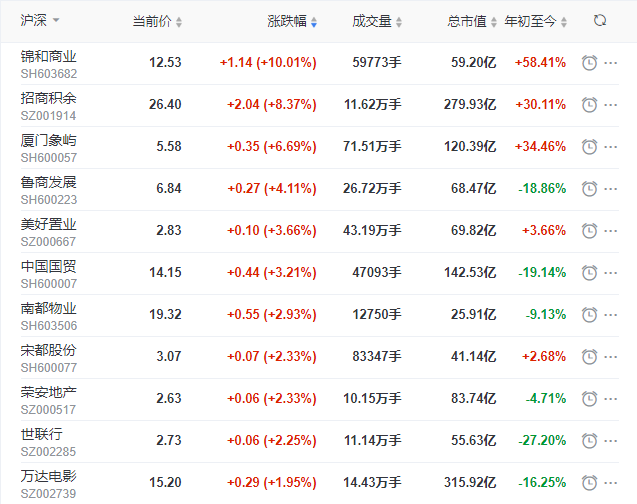637x504 pixels.
Task: Sort by 年初至今 column
Action: pyautogui.click(x=535, y=21)
